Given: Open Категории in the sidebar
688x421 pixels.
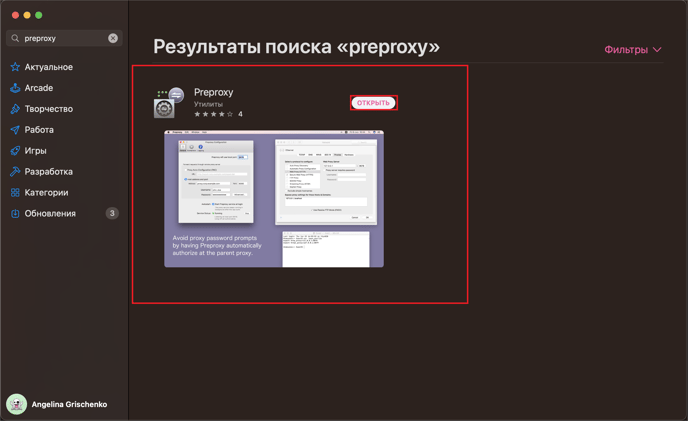Looking at the screenshot, I should [47, 193].
